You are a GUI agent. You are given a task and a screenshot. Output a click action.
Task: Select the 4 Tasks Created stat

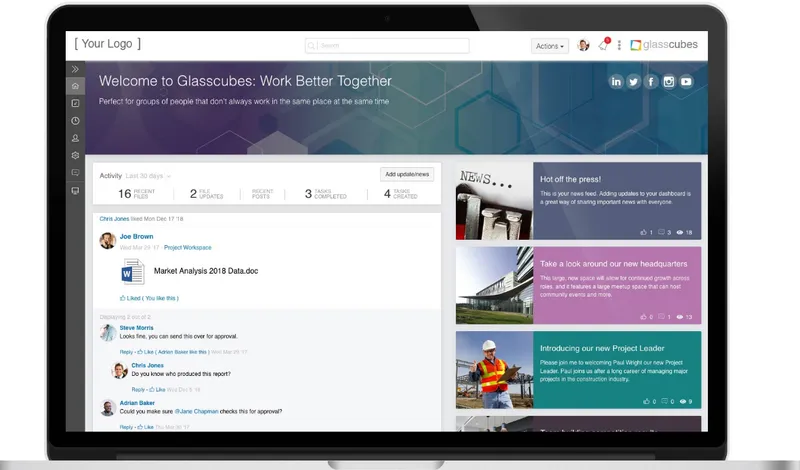point(401,194)
